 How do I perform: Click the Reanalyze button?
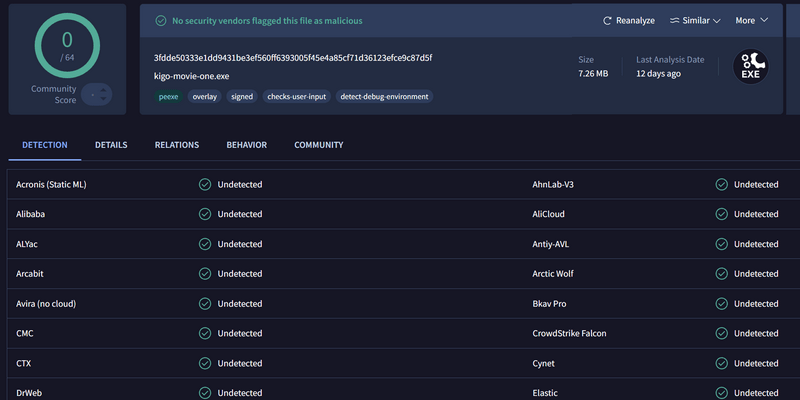coord(629,21)
